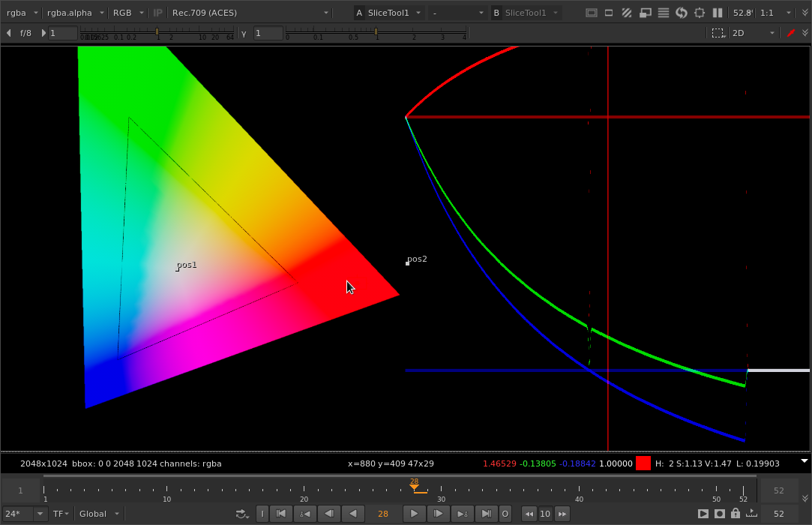Image resolution: width=812 pixels, height=525 pixels.
Task: Play forward button
Action: (x=414, y=514)
